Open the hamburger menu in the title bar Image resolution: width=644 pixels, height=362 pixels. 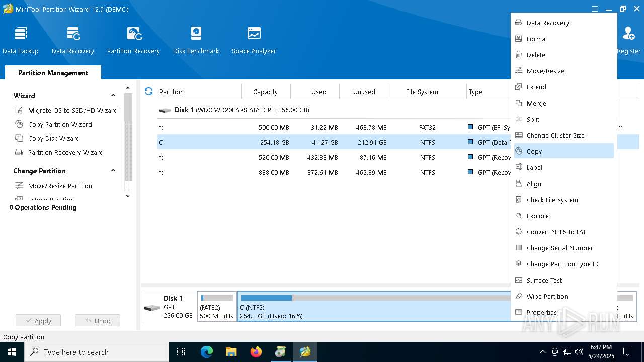coord(595,9)
